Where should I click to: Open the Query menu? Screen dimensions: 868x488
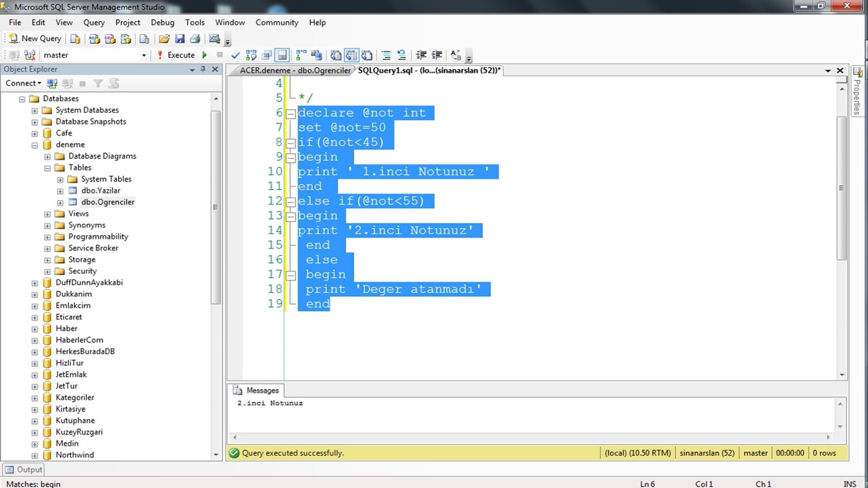(x=94, y=23)
